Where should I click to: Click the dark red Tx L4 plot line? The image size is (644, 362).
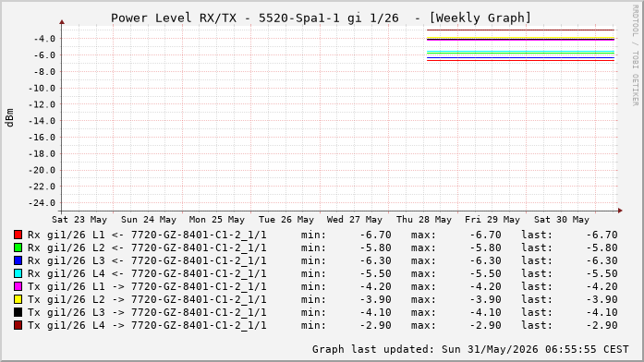[x=520, y=30]
